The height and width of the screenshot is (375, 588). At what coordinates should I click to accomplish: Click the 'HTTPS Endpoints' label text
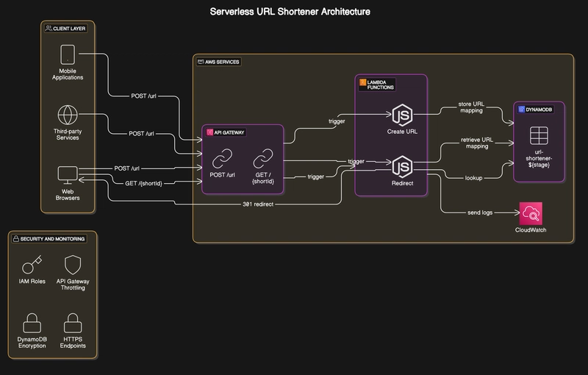click(x=73, y=343)
